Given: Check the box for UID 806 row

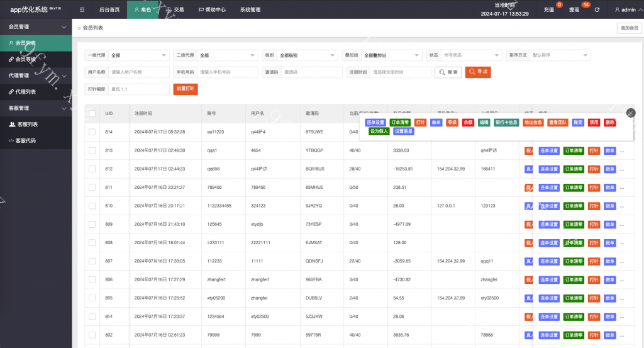Looking at the screenshot, I should click(92, 280).
